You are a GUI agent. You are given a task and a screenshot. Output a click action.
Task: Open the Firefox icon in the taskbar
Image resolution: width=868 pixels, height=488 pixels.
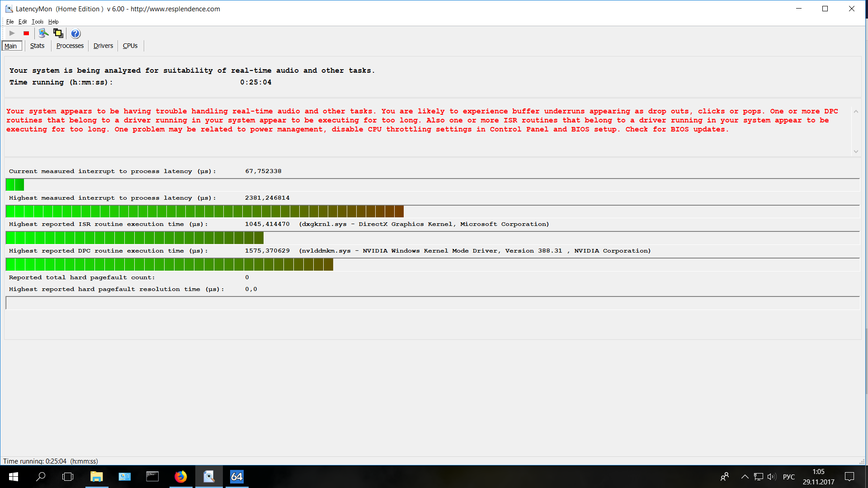coord(181,477)
